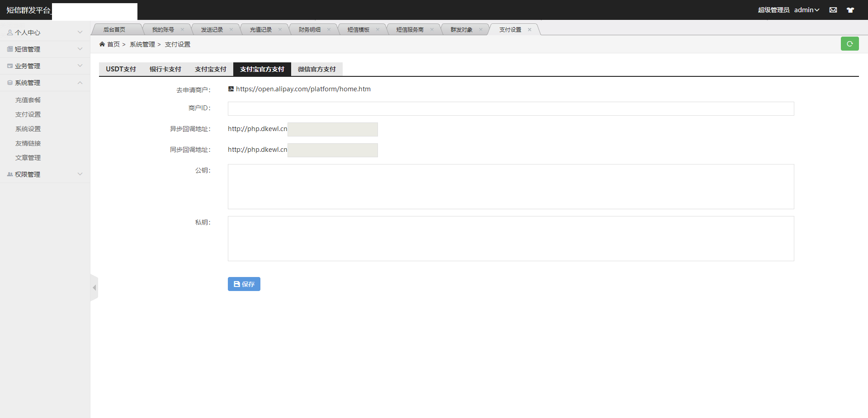The height and width of the screenshot is (418, 868).
Task: Open the mail envelope icon in header
Action: click(x=833, y=10)
